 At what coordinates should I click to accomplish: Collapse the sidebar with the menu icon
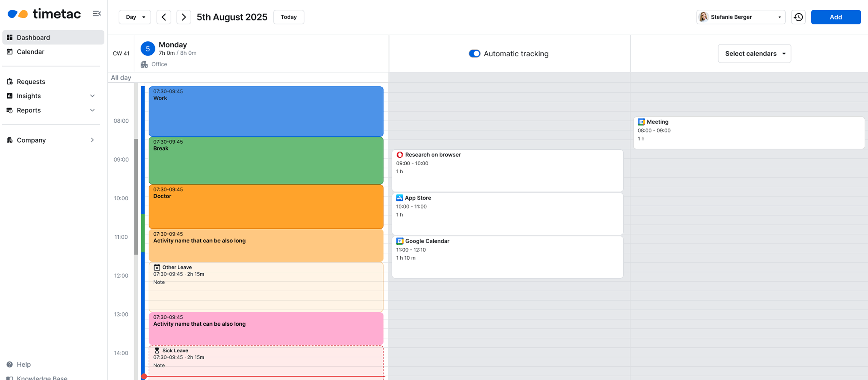(x=97, y=14)
